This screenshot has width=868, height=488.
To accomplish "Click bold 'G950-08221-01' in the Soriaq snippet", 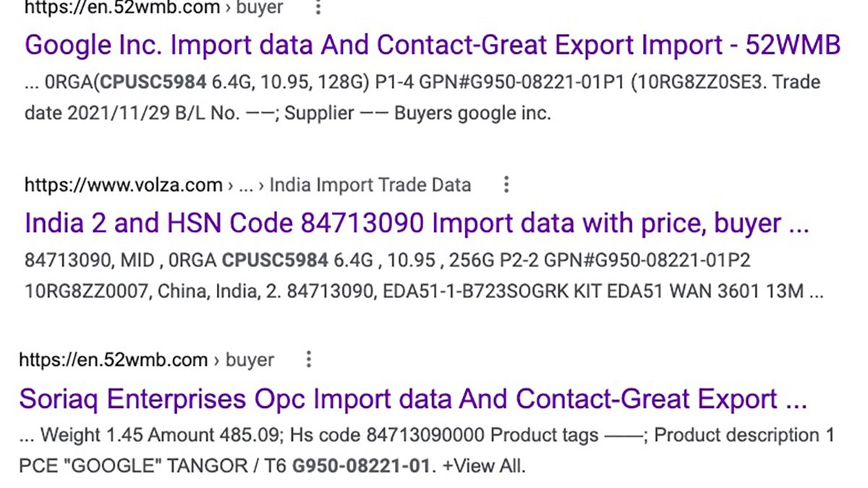I will point(361,466).
